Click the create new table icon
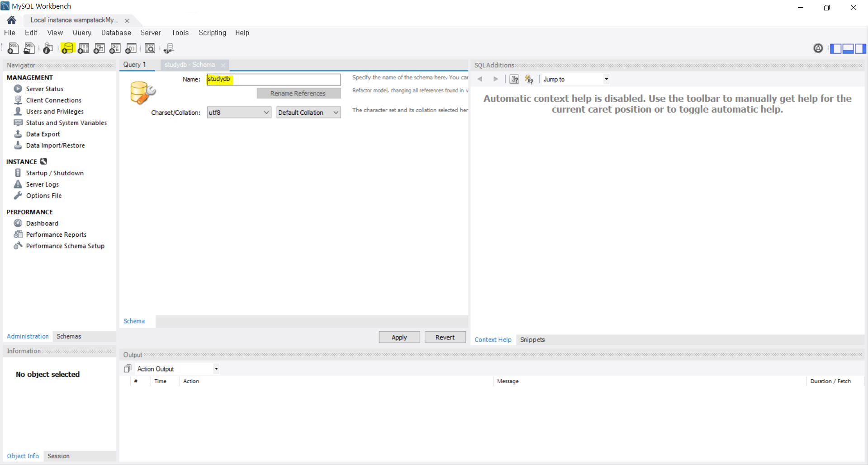Image resolution: width=868 pixels, height=465 pixels. click(x=83, y=48)
